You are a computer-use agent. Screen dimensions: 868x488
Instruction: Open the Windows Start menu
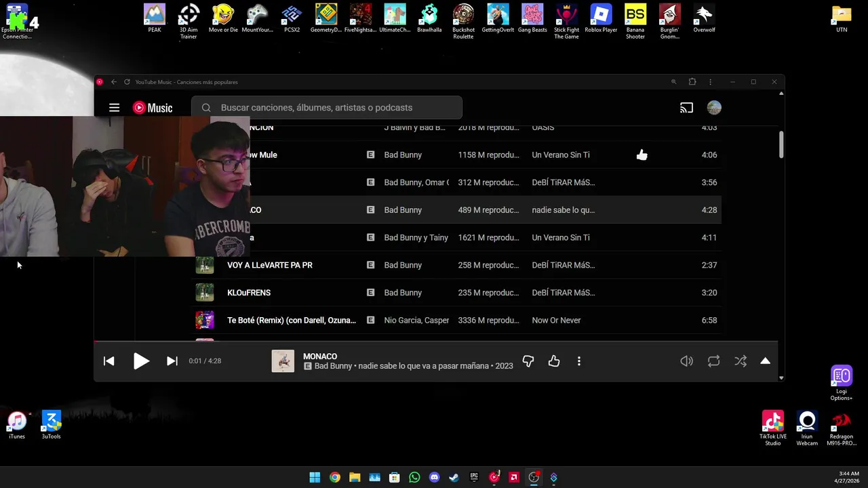coord(315,477)
